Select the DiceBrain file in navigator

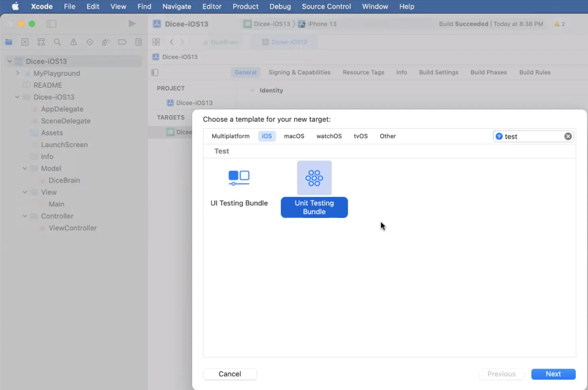point(64,180)
